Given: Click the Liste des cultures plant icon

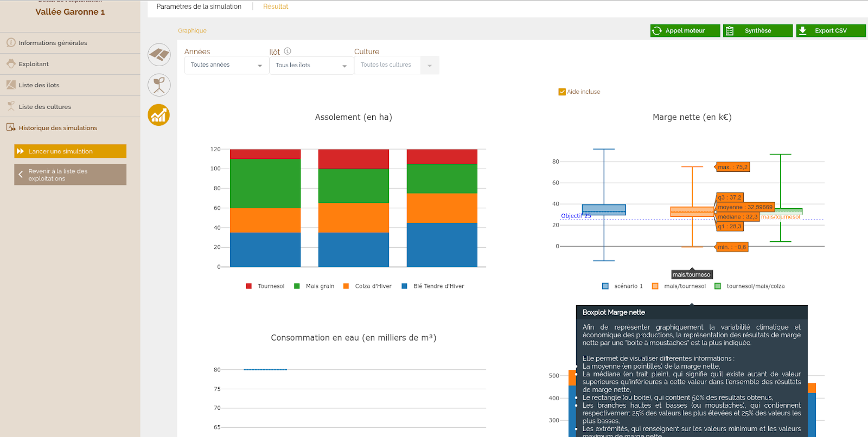Looking at the screenshot, I should tap(11, 106).
